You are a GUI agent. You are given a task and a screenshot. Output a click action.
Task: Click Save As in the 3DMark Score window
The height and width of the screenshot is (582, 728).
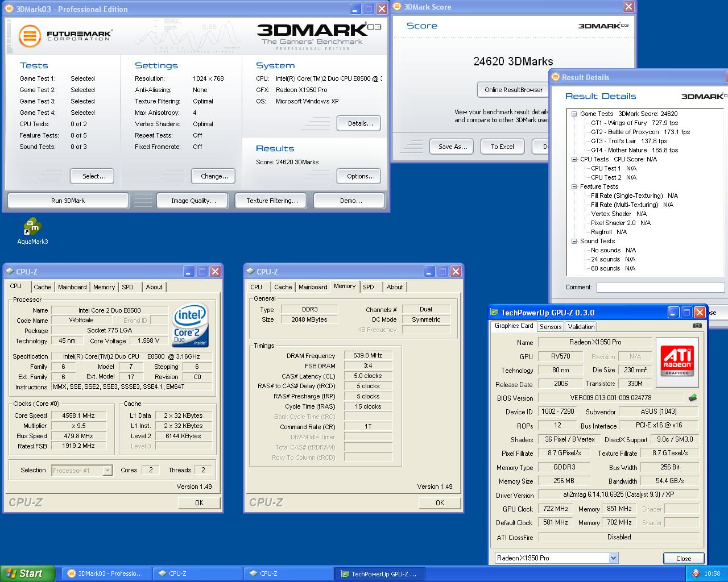click(453, 147)
